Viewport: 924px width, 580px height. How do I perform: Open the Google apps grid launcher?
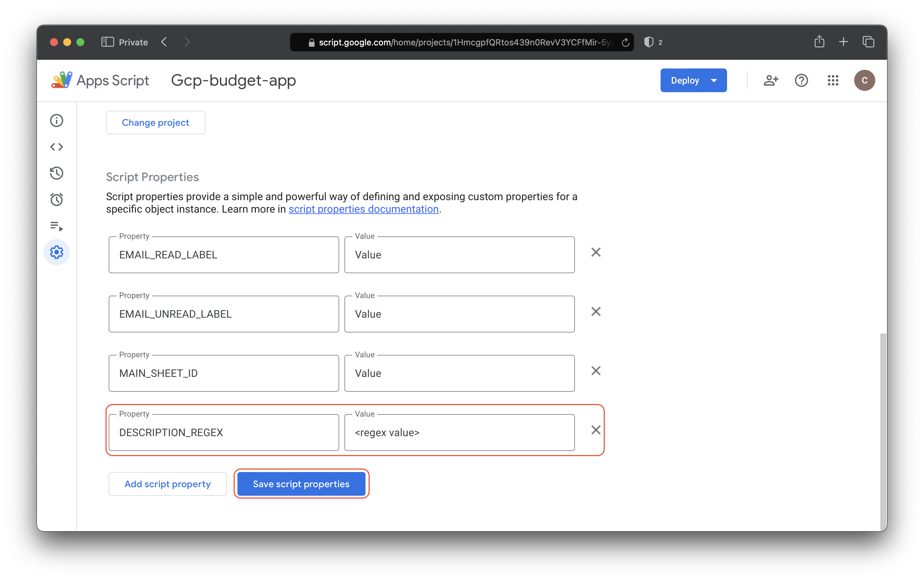pos(833,81)
